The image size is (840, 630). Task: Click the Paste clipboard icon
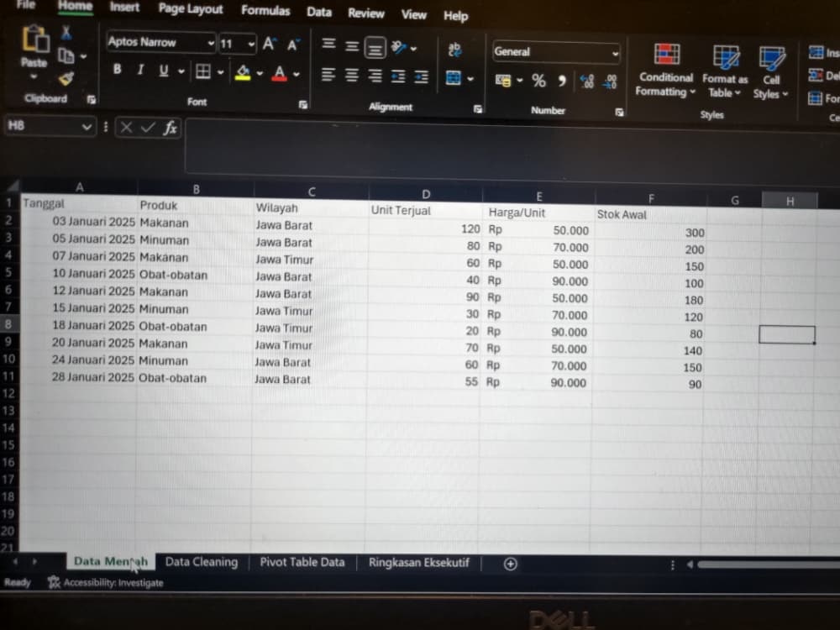click(x=34, y=40)
